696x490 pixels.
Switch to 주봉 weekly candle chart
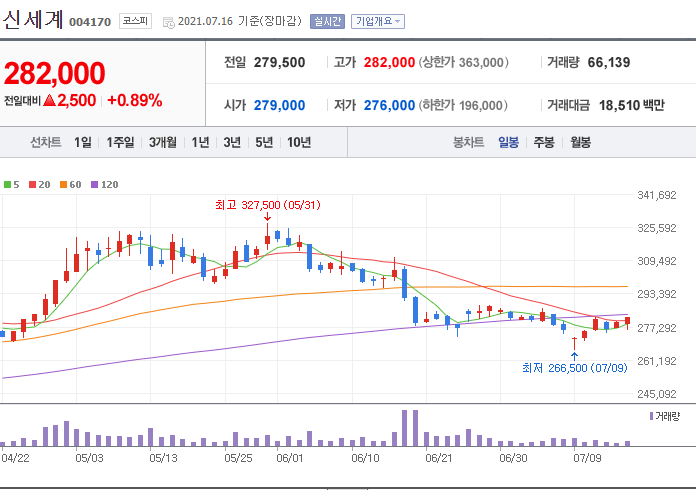(544, 142)
